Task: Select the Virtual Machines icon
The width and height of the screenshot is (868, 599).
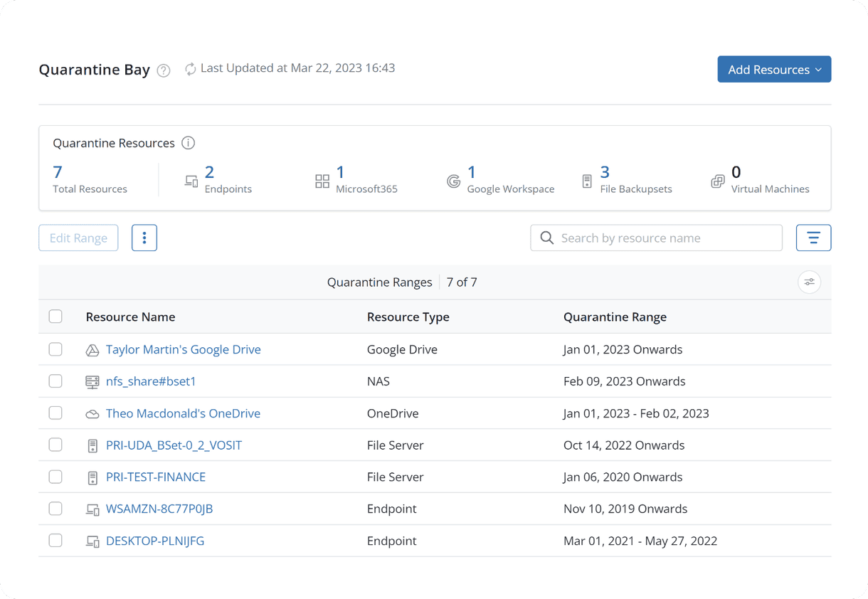Action: (717, 181)
